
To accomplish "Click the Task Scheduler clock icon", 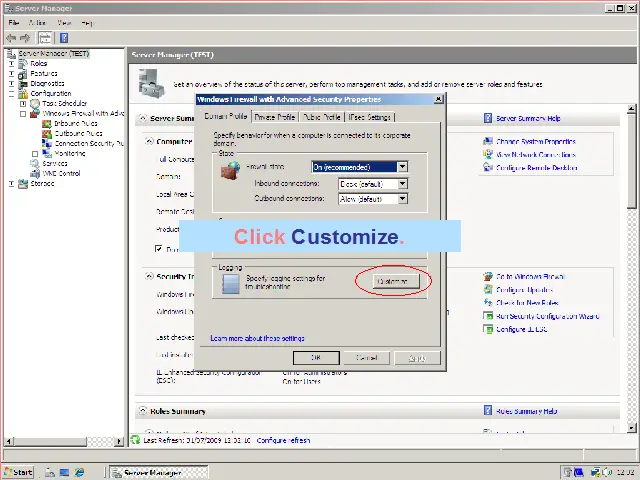I will point(35,104).
